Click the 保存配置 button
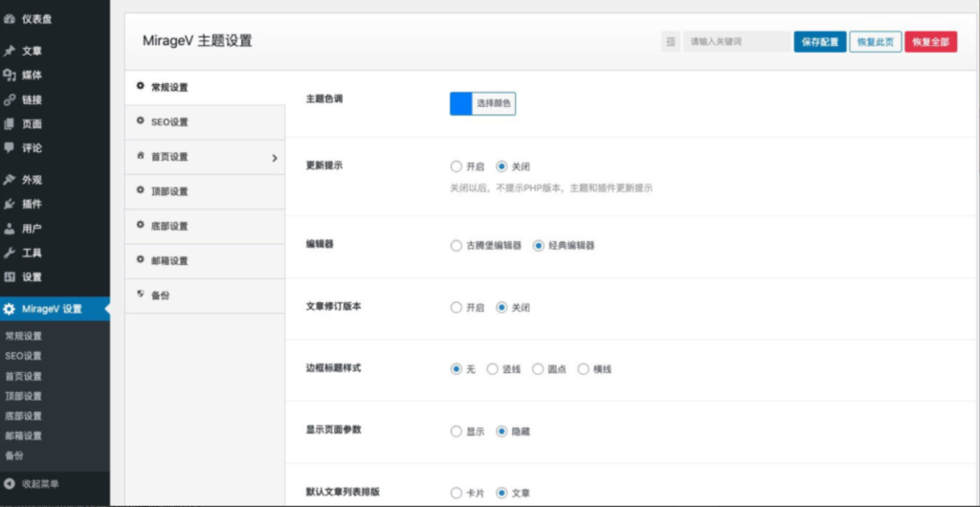980x507 pixels. point(820,42)
